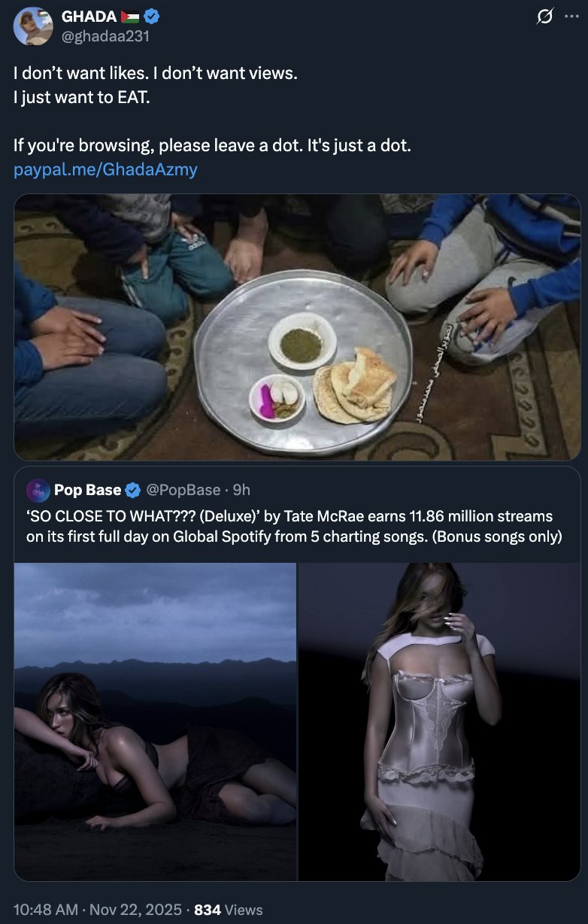Click the 9h timestamp on quoted post
Image resolution: width=588 pixels, height=924 pixels.
coord(242,490)
